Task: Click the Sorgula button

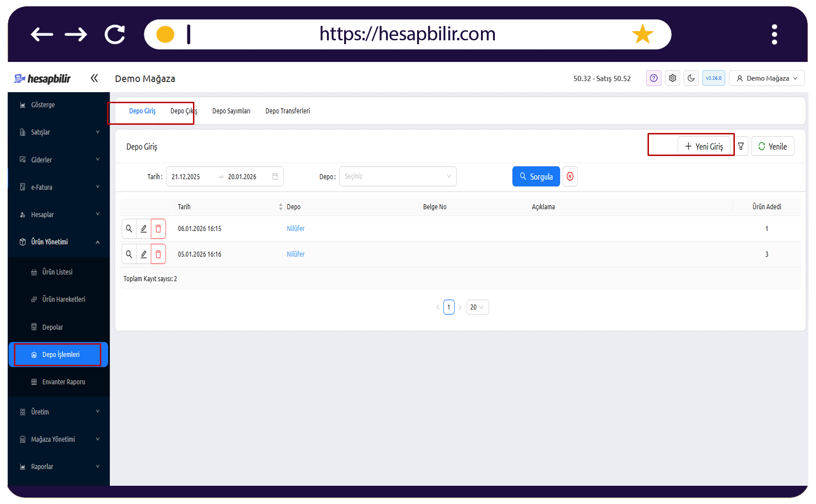Action: point(536,177)
